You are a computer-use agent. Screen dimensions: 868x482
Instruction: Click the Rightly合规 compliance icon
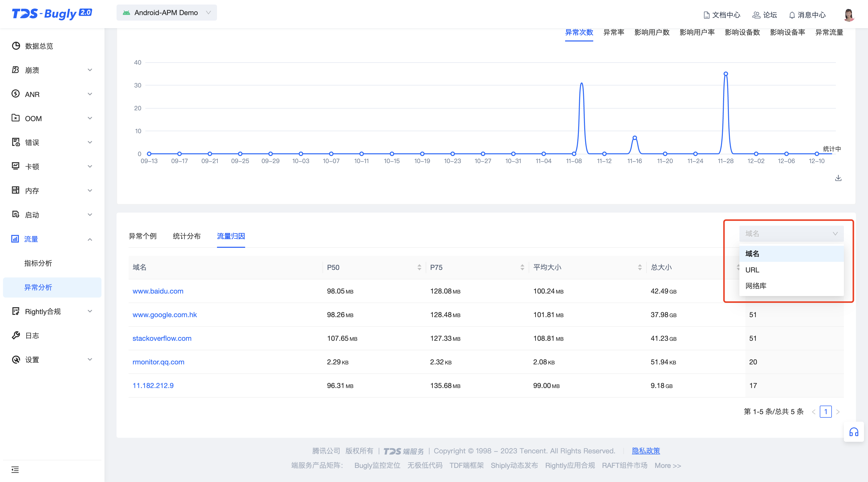[x=16, y=311]
